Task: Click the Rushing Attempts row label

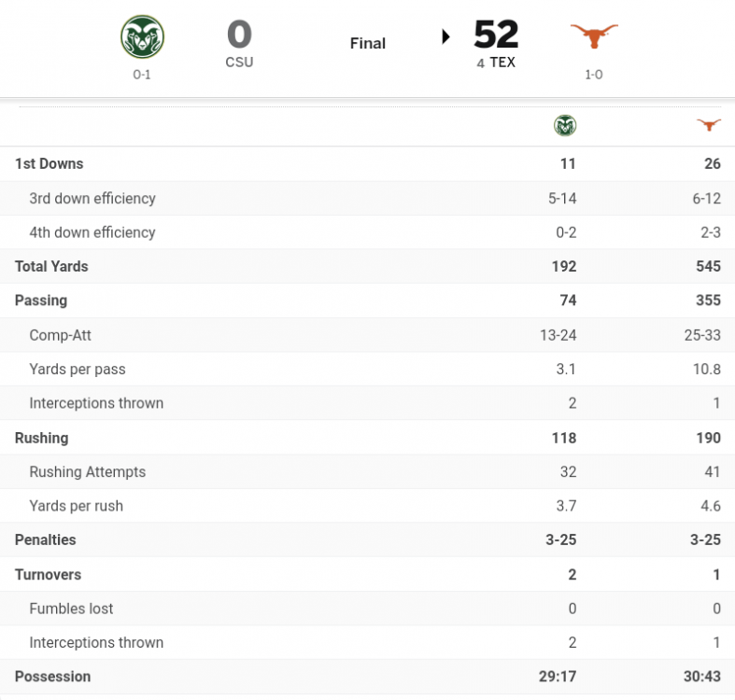Action: 88,471
